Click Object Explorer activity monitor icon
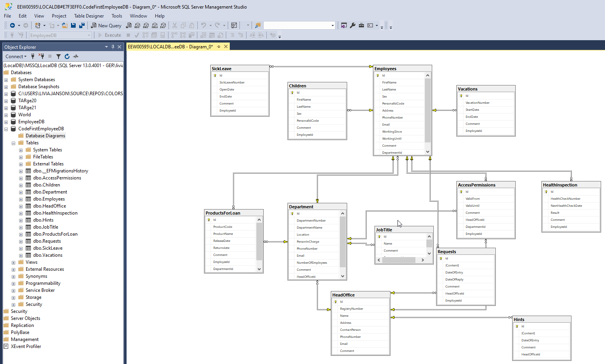 tap(76, 57)
